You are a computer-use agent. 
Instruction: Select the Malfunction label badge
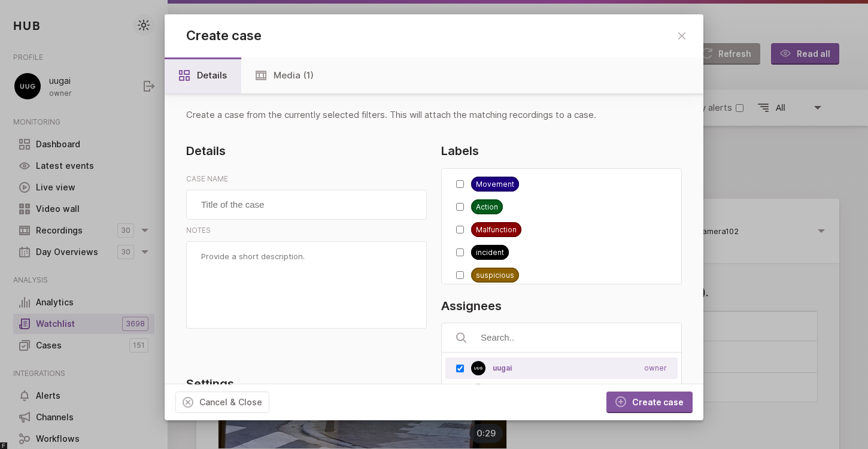point(496,230)
